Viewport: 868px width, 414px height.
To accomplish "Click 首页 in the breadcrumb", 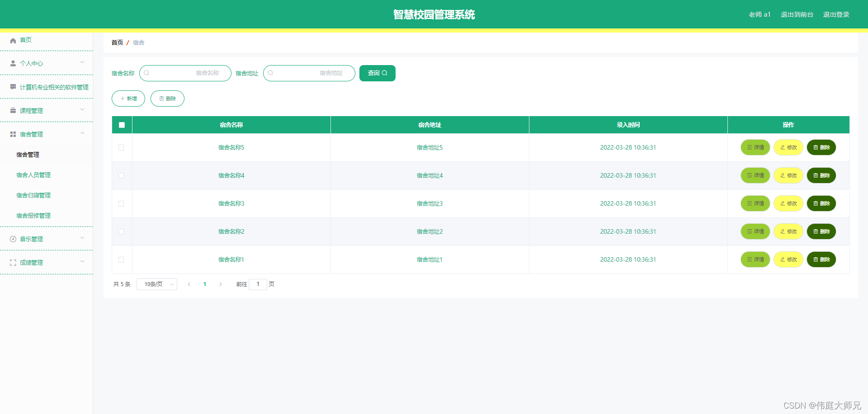I will pyautogui.click(x=117, y=42).
